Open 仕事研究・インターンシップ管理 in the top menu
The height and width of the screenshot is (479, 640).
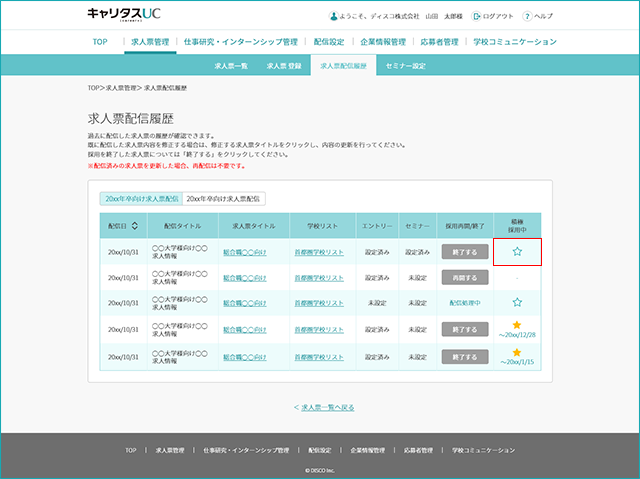tap(241, 42)
